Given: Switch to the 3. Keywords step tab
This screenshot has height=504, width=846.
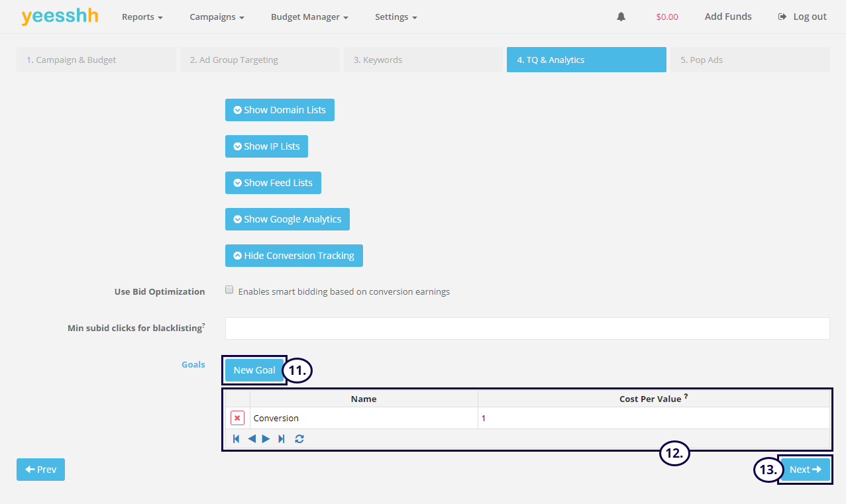Looking at the screenshot, I should point(422,60).
